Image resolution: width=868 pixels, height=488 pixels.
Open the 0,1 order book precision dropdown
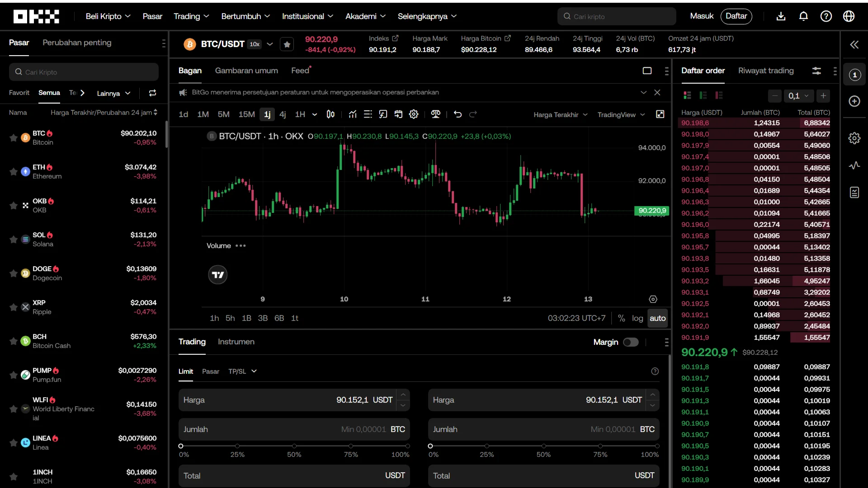(x=799, y=96)
